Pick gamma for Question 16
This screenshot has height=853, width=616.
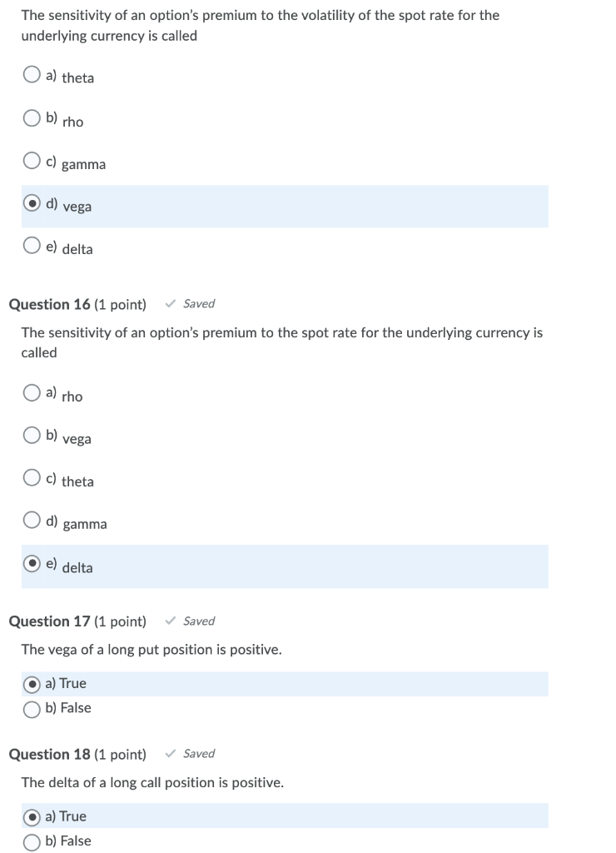pyautogui.click(x=31, y=520)
